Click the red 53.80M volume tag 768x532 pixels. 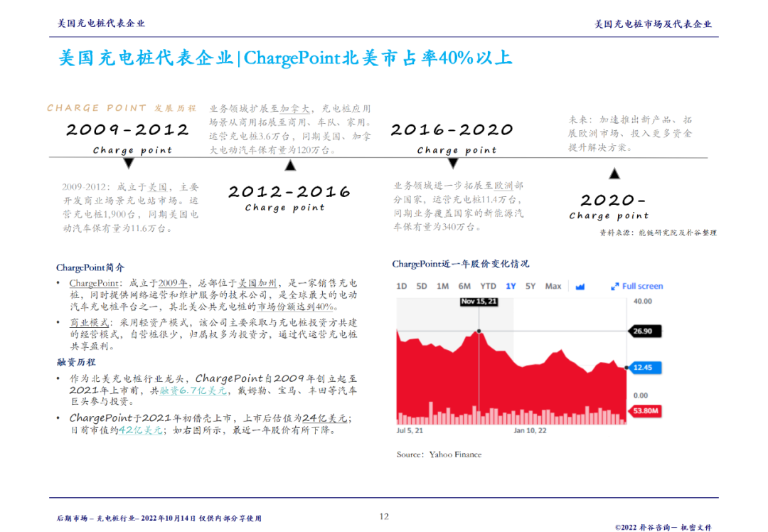(x=644, y=410)
